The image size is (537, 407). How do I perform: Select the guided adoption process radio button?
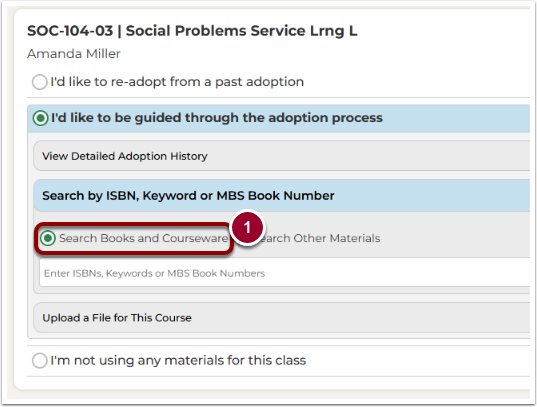click(40, 118)
